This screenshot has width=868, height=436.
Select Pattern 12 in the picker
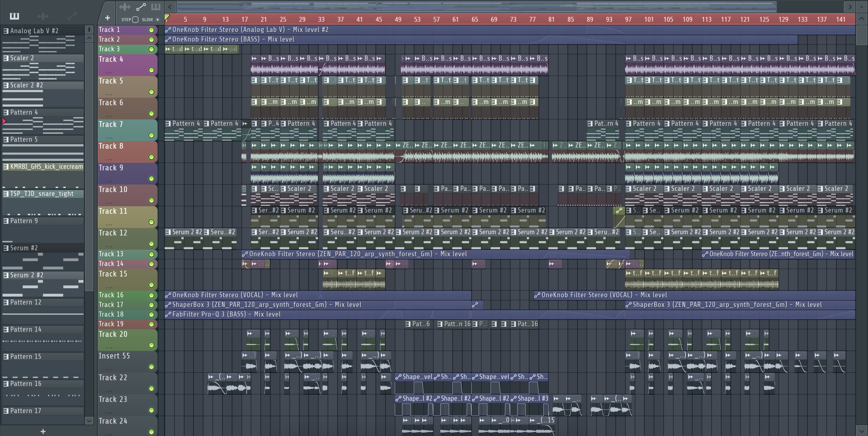(x=43, y=302)
